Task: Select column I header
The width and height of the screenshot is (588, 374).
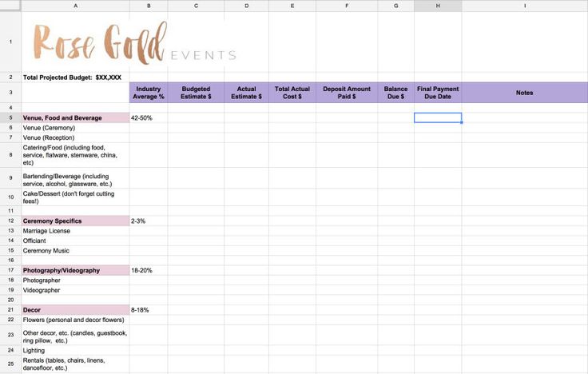Action: click(x=525, y=6)
